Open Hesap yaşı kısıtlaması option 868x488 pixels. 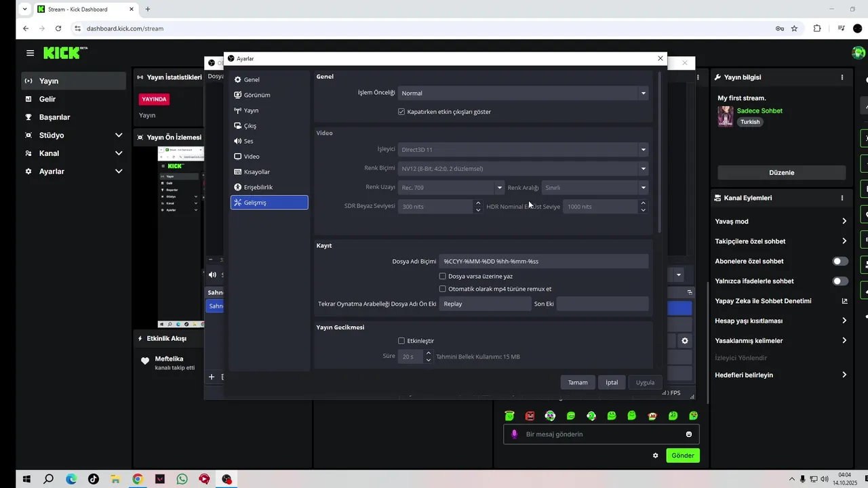tap(781, 321)
